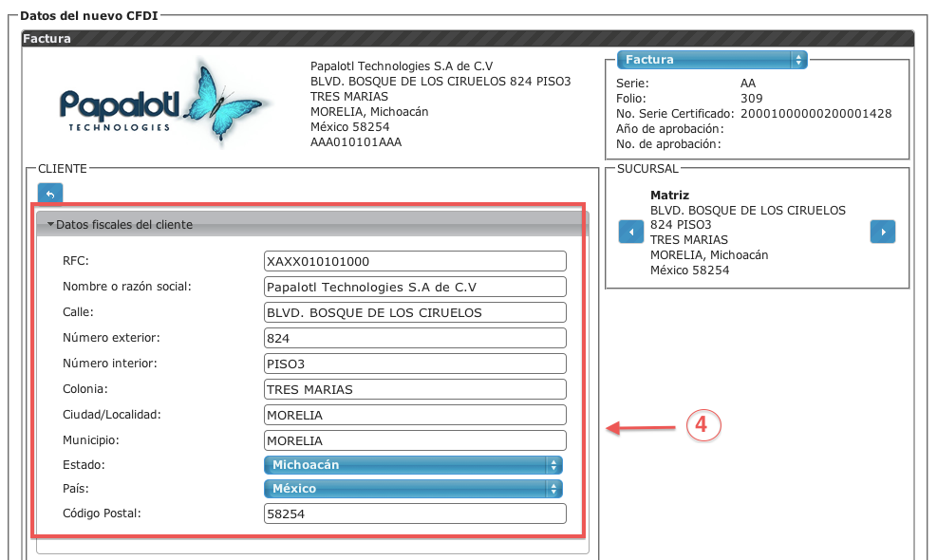Show next sucursal with right arrow
This screenshot has height=560, width=937.
point(883,232)
